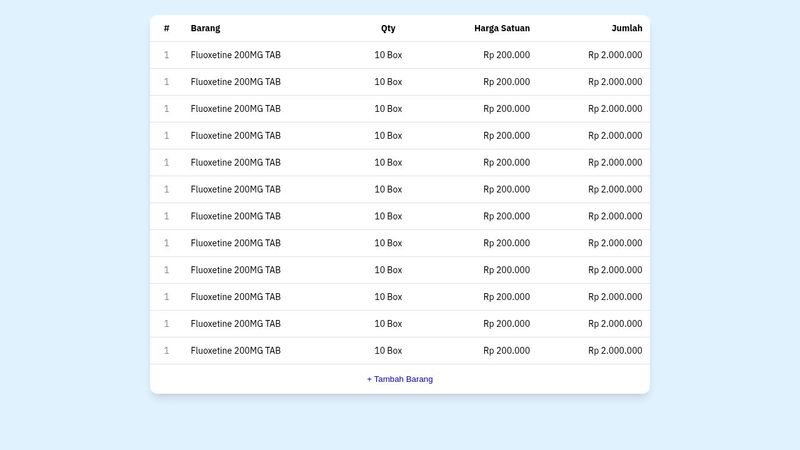Click the # column header

166,28
